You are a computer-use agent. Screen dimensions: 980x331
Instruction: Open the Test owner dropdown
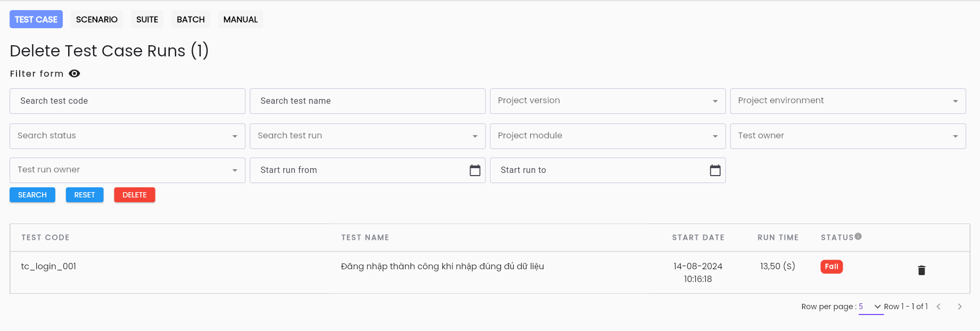point(848,136)
